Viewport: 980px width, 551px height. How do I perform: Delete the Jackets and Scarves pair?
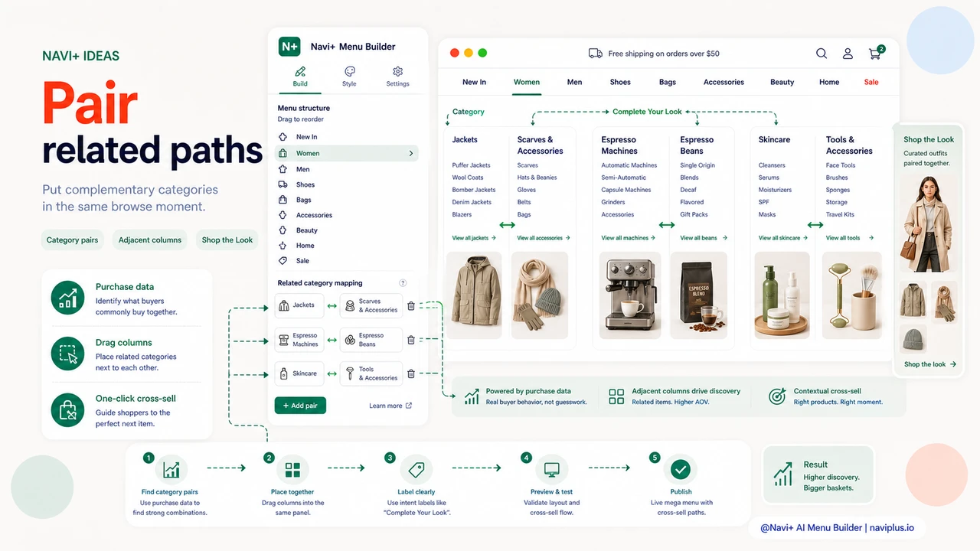[x=411, y=306]
